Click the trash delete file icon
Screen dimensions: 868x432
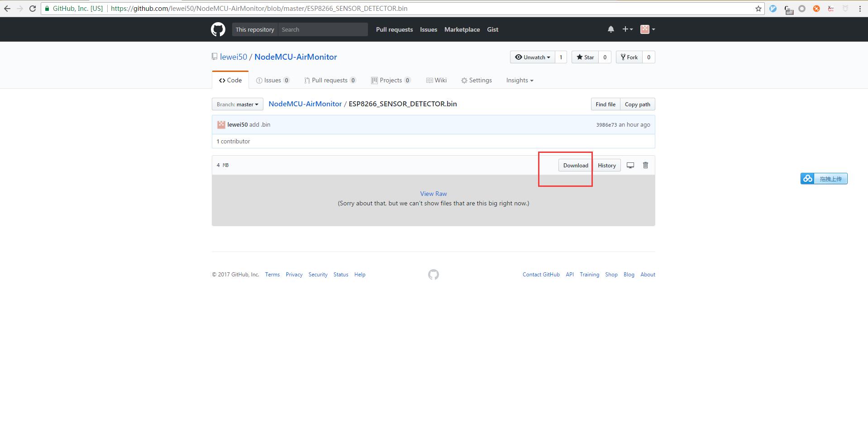[645, 165]
